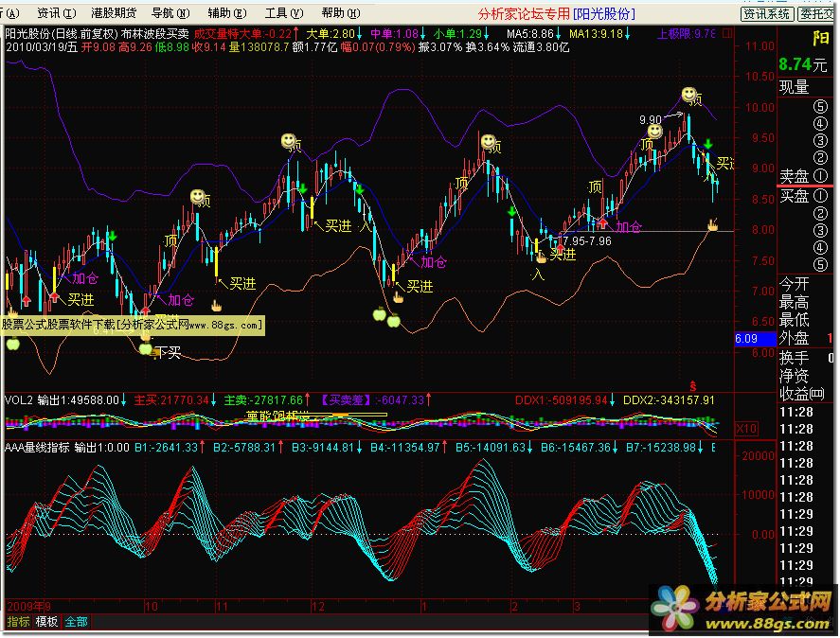Select sell level ① next to 卖盘
Screen dimensions: 840x638
point(820,175)
